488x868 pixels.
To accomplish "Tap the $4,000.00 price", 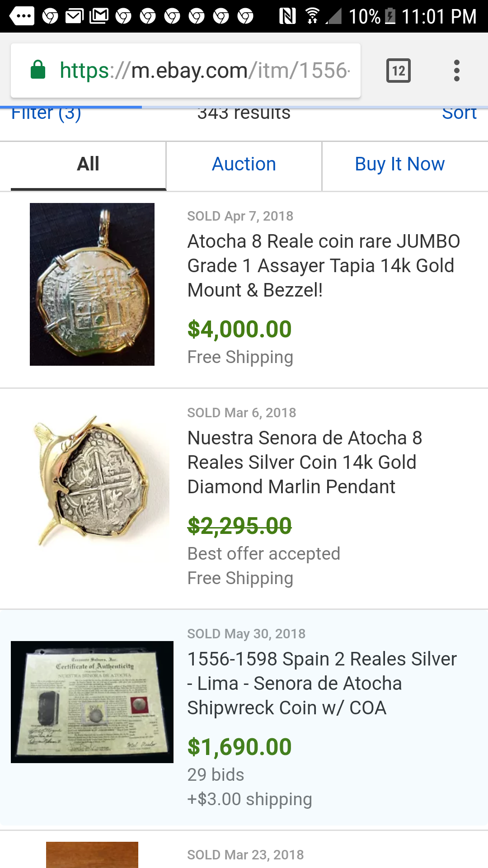I will click(239, 329).
